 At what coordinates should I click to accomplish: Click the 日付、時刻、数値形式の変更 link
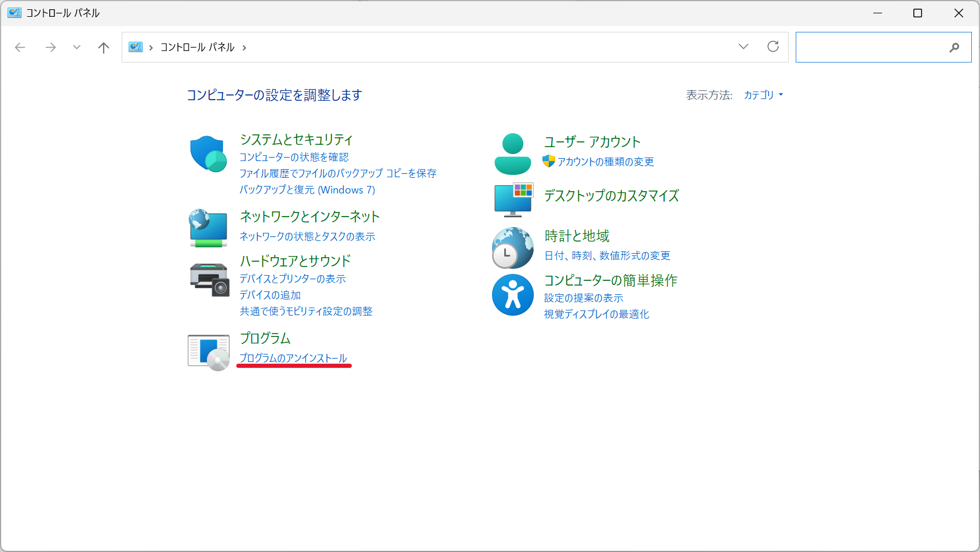click(607, 255)
